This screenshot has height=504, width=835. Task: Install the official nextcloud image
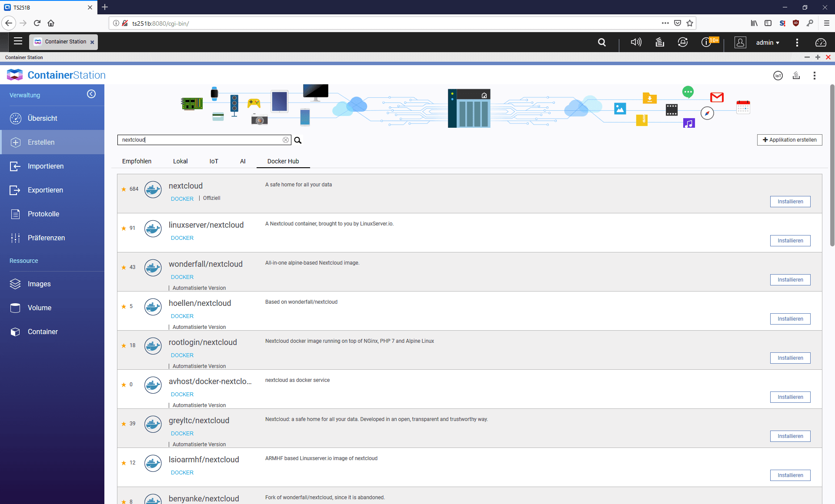click(790, 202)
